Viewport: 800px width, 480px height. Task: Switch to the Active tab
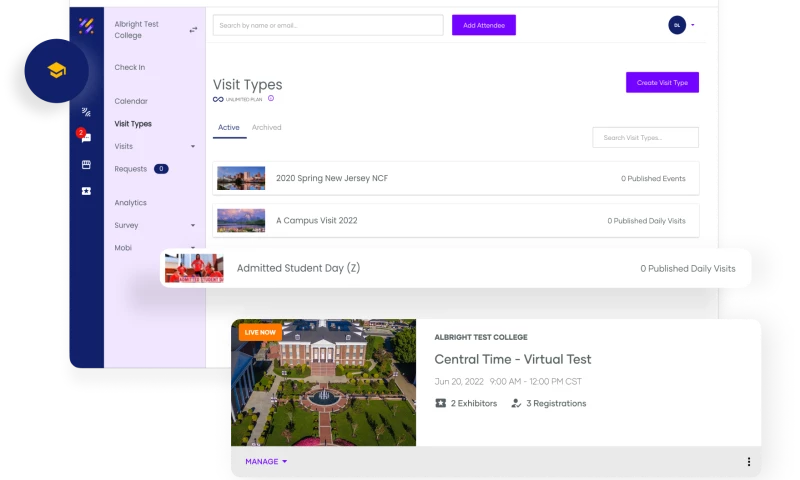[x=229, y=128]
